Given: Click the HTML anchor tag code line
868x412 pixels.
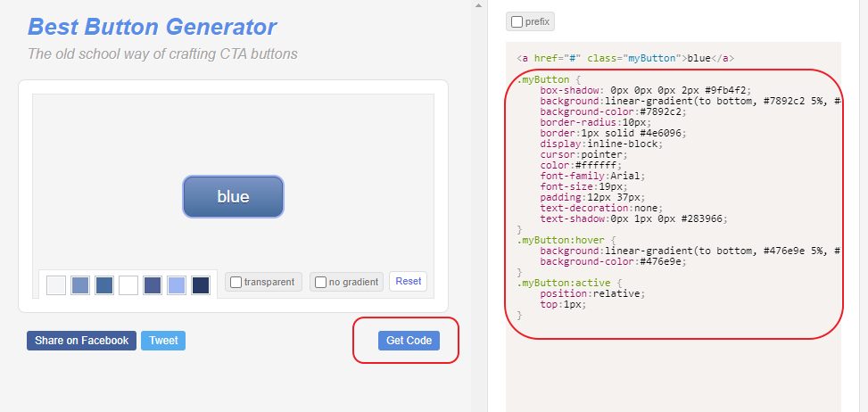Looking at the screenshot, I should (625, 58).
